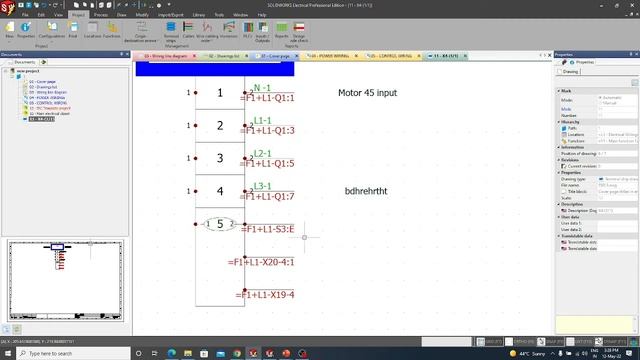Select Automatic mark mode radio button
The height and width of the screenshot is (360, 640).
(600, 98)
